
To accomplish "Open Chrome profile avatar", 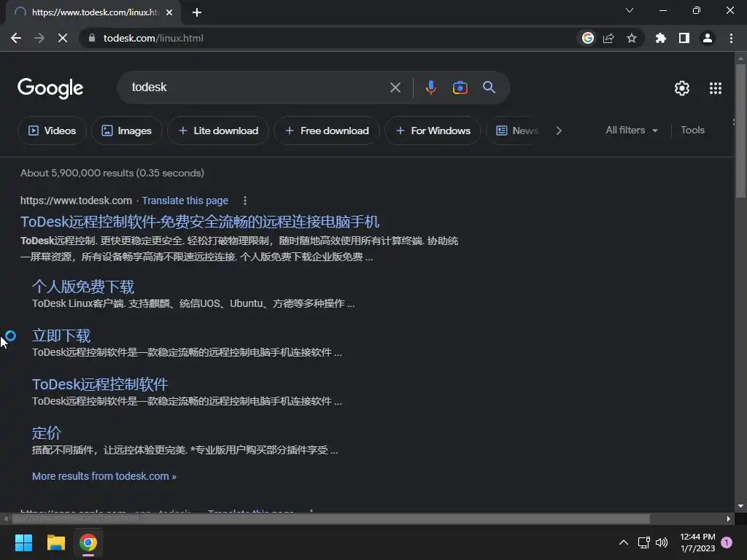I will [x=708, y=38].
